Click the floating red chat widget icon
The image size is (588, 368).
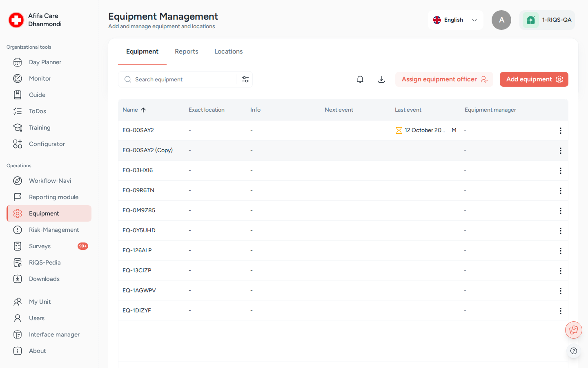pos(574,330)
